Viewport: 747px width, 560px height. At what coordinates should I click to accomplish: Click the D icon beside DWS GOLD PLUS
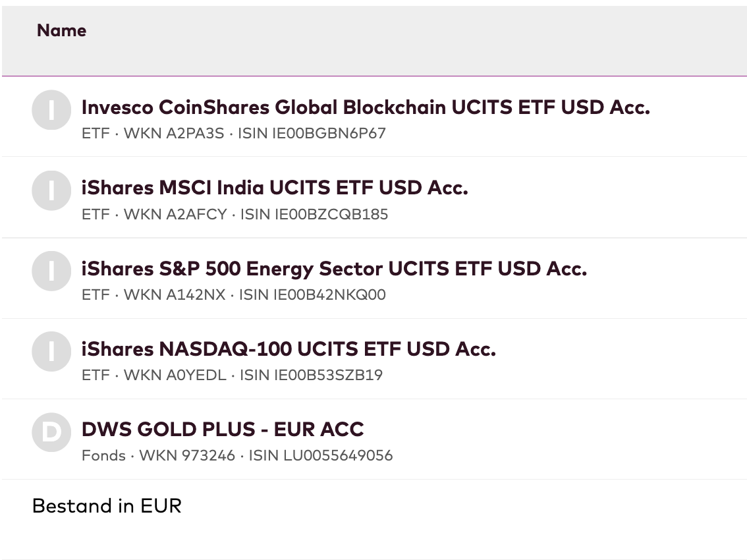(51, 432)
